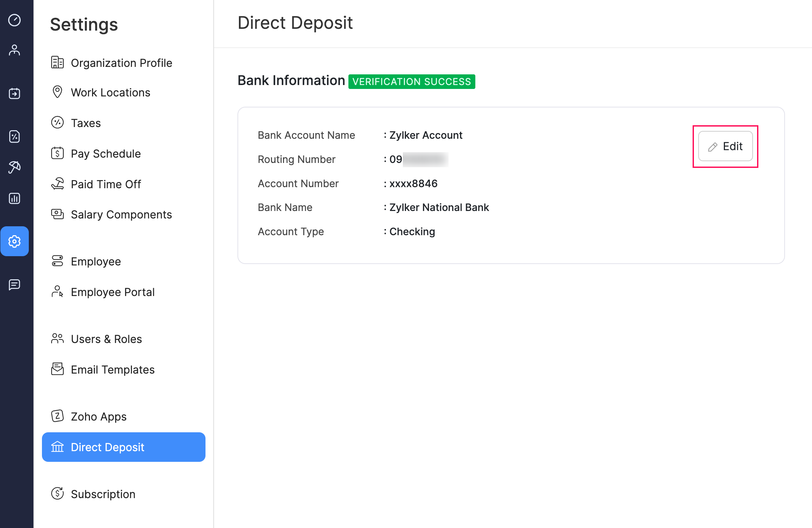
Task: Open Pay Runs via the calendar icon
Action: 15,93
